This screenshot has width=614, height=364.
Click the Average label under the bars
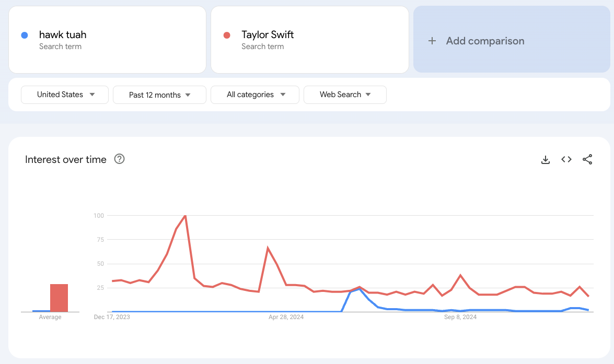[50, 317]
